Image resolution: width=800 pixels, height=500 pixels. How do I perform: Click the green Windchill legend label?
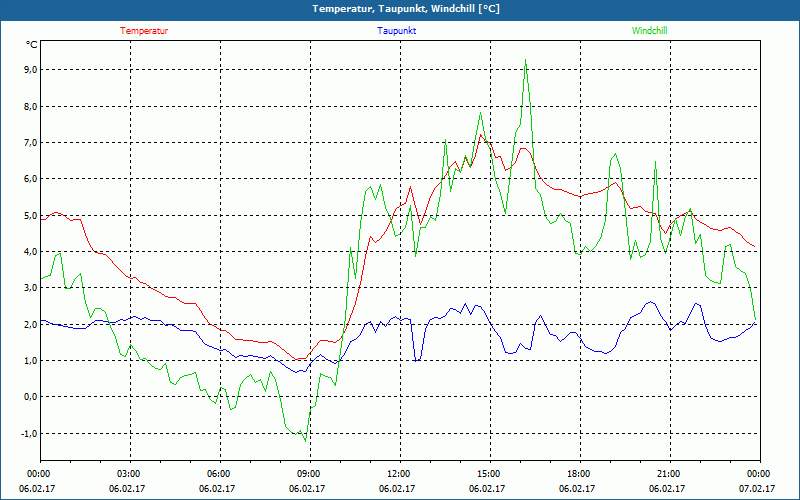pos(649,31)
